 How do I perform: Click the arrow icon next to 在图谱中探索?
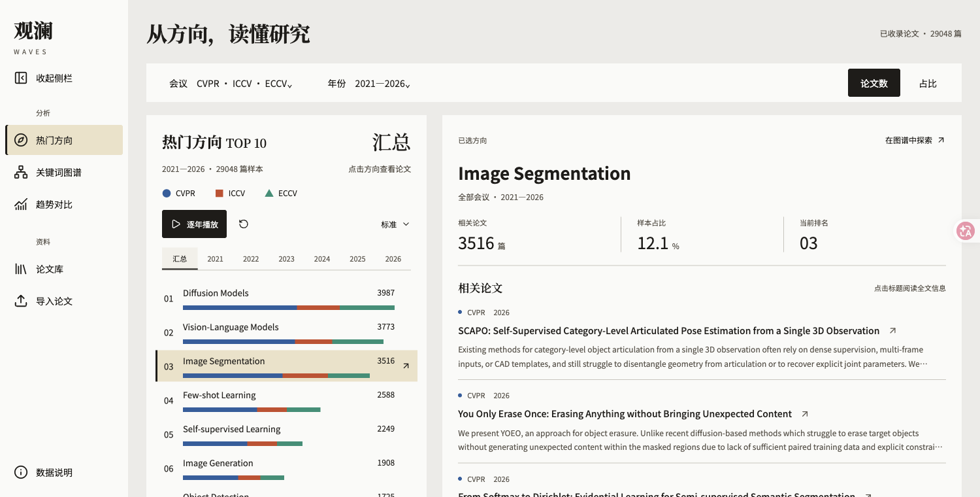click(x=941, y=140)
